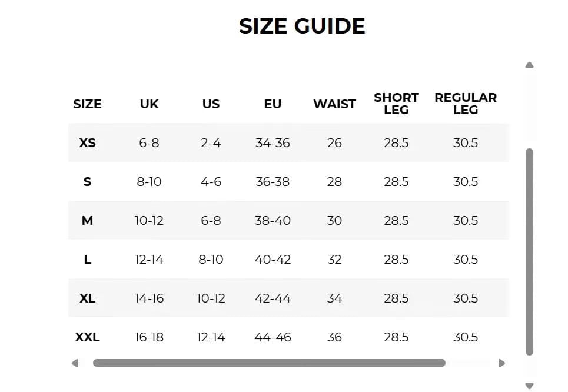Select the XS size row label
Image resolution: width=568 pixels, height=392 pixels.
[x=87, y=143]
